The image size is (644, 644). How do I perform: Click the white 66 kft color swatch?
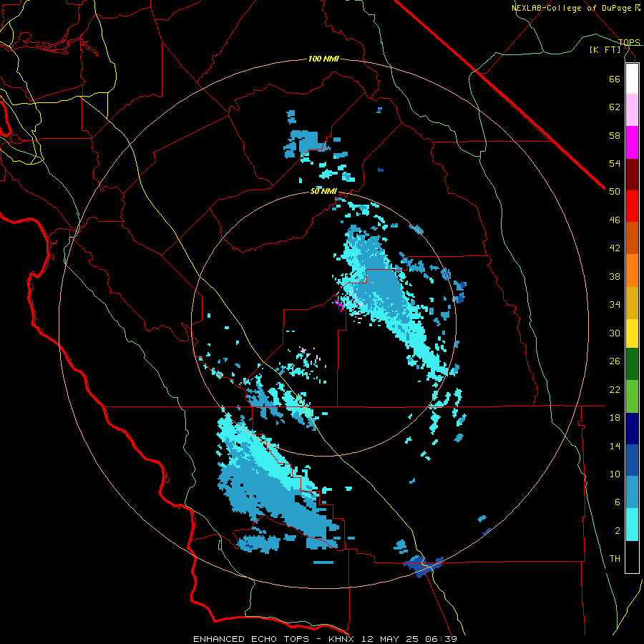pos(632,79)
